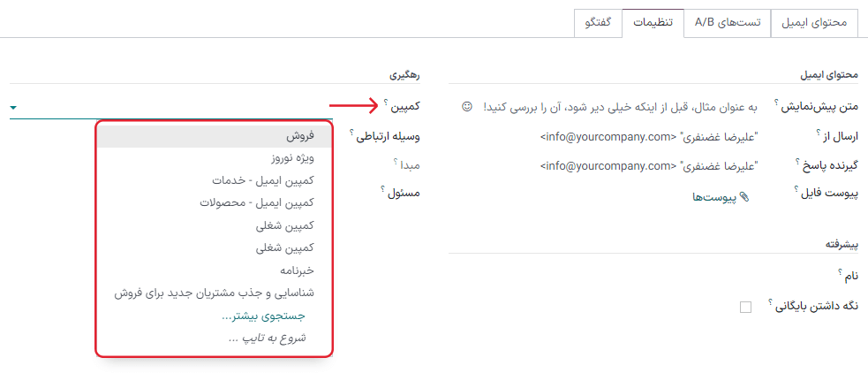Open the emoji picker in preview text
The height and width of the screenshot is (373, 868).
coord(467,107)
